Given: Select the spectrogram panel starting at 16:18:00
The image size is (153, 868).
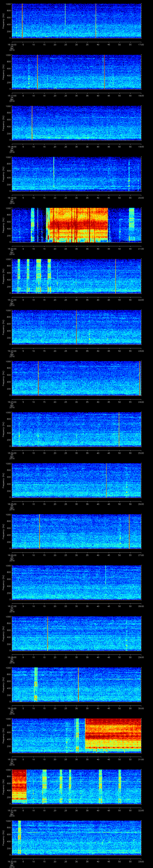Looking at the screenshot, I should 76,123.
